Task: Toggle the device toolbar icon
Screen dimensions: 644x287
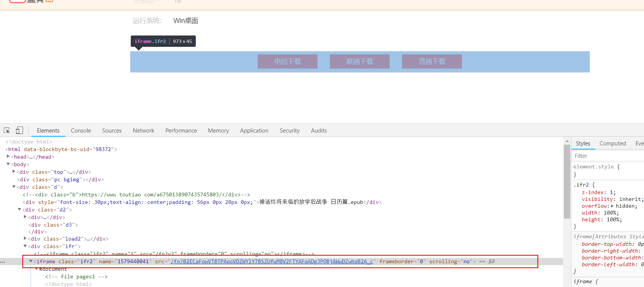Action: (x=19, y=130)
